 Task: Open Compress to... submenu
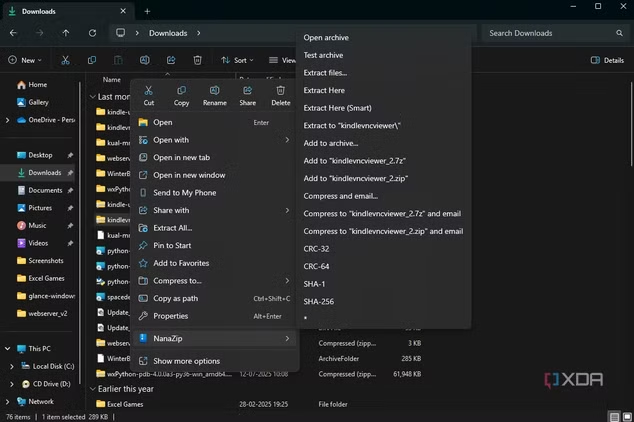click(x=215, y=281)
